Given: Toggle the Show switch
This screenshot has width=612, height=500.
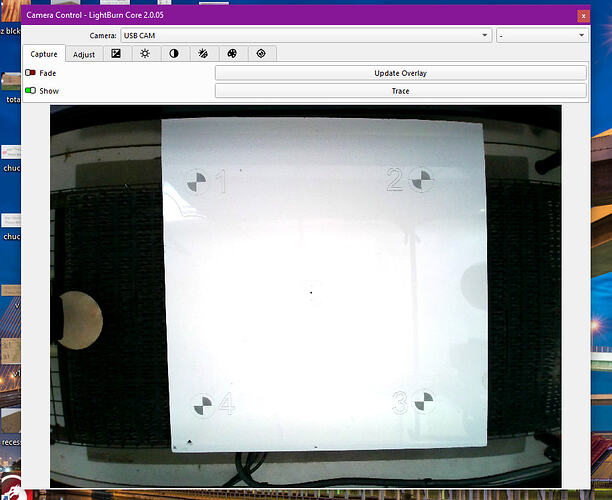Looking at the screenshot, I should 30,91.
